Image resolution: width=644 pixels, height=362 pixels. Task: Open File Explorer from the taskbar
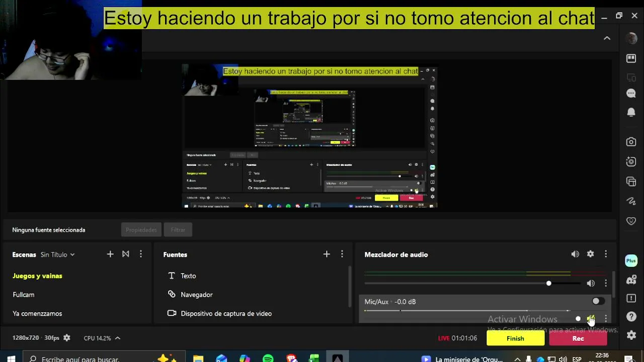[x=198, y=359]
